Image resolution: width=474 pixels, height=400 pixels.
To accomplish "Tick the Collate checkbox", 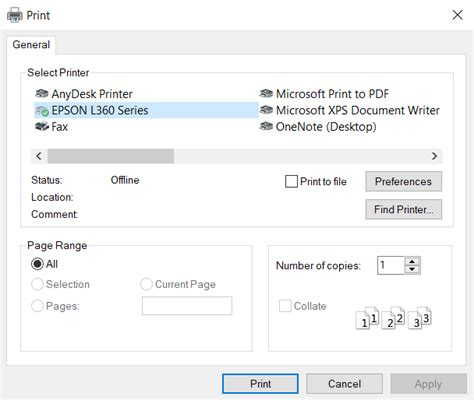I will (x=285, y=306).
